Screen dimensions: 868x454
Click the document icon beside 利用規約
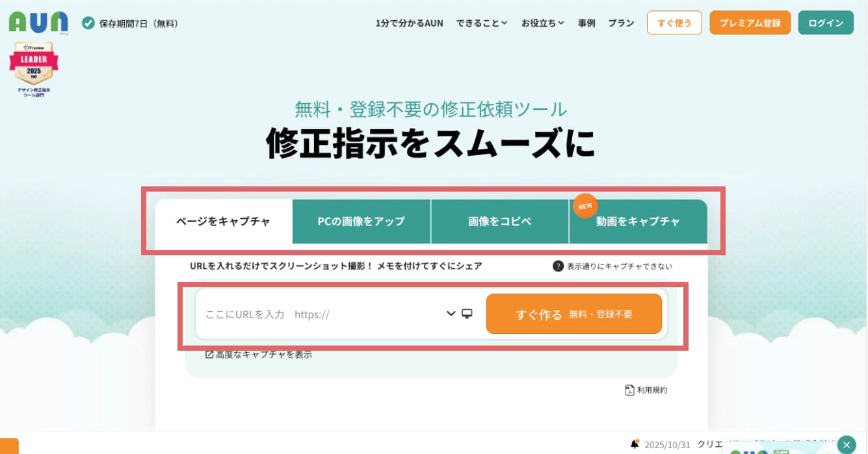pos(629,390)
